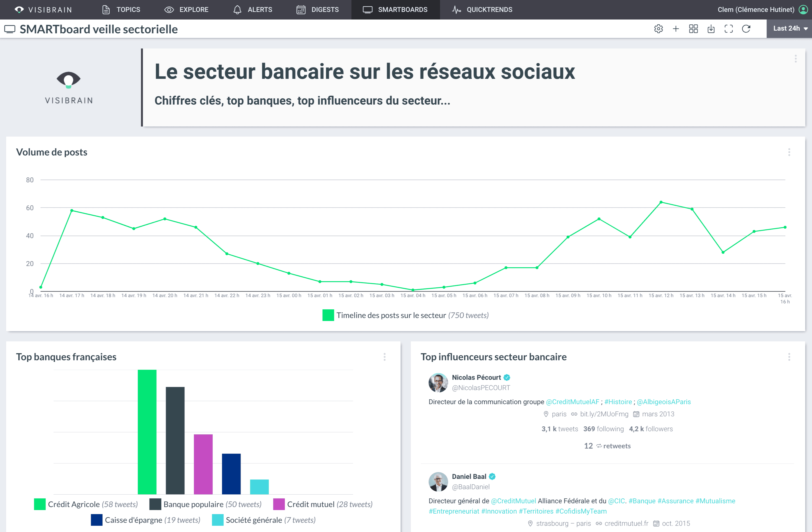Open Quicktrends
The width and height of the screenshot is (812, 532).
(482, 9)
